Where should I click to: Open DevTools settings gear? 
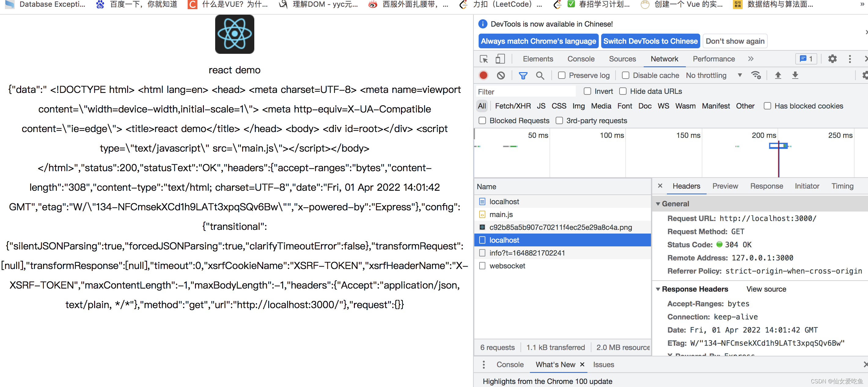click(832, 59)
